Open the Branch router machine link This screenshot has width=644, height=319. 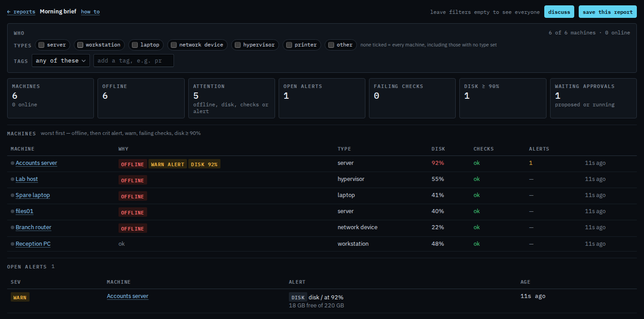point(34,227)
